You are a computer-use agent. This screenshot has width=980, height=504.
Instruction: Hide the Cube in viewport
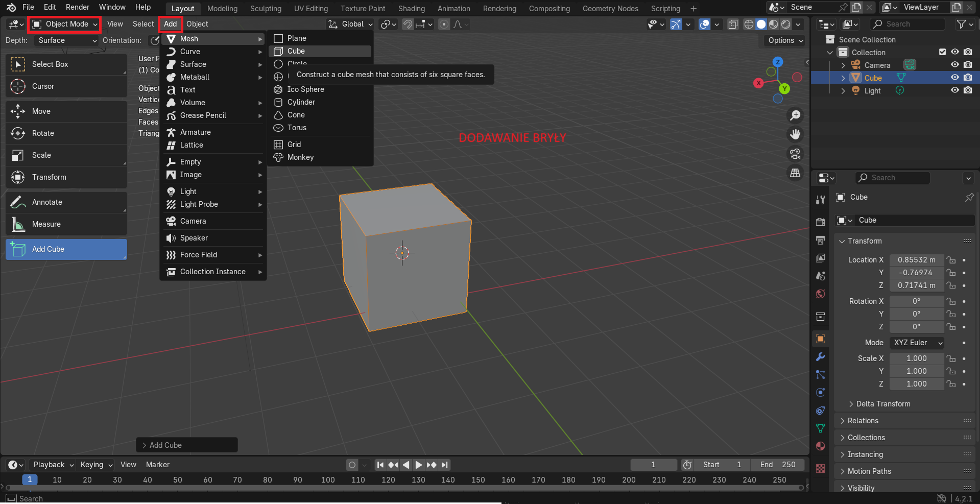pos(955,78)
